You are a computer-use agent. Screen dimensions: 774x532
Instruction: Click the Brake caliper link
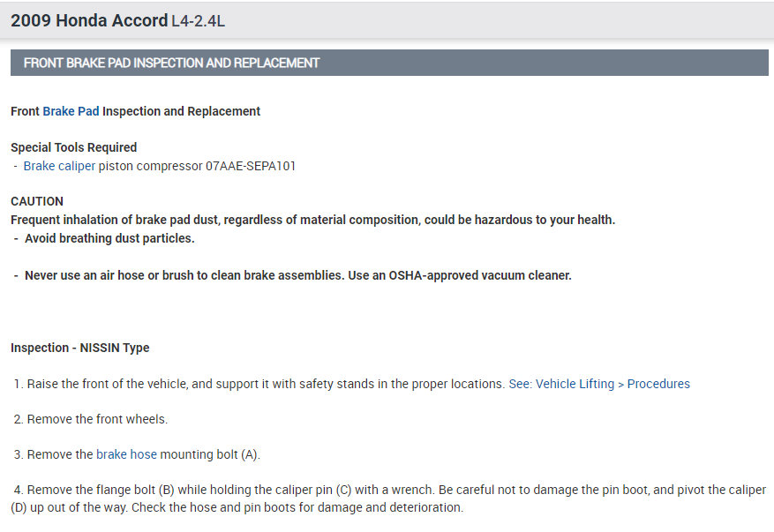(59, 165)
